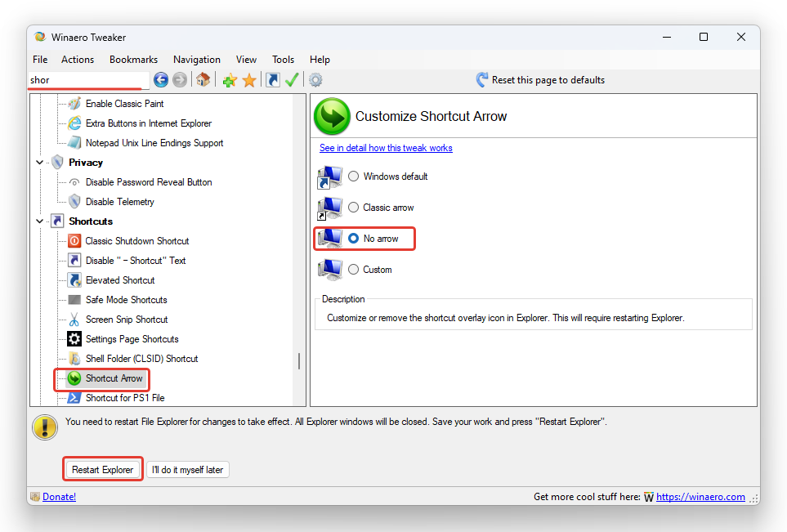787x532 pixels.
Task: Select the Custom radio button
Action: tap(353, 270)
